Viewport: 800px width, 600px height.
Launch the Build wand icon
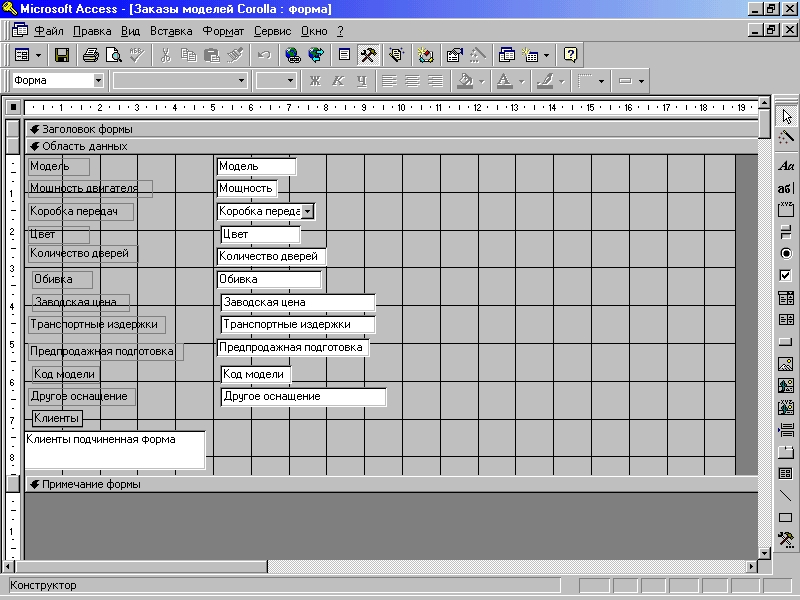pyautogui.click(x=477, y=55)
